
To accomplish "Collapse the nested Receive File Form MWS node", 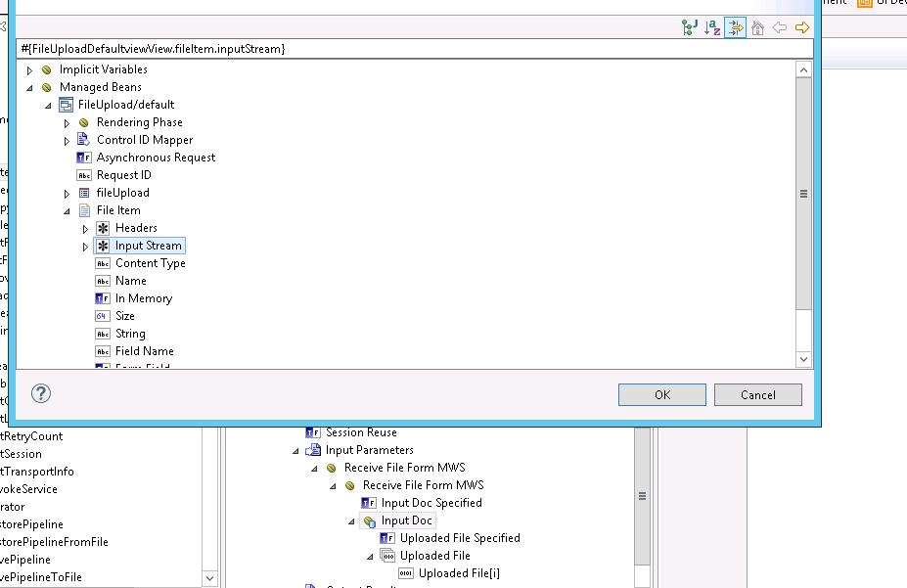I will (x=333, y=487).
